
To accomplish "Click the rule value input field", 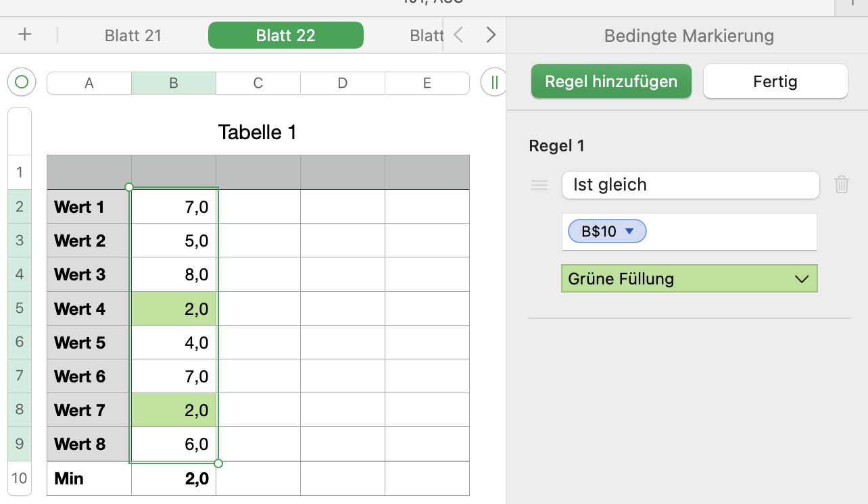I will tap(730, 232).
